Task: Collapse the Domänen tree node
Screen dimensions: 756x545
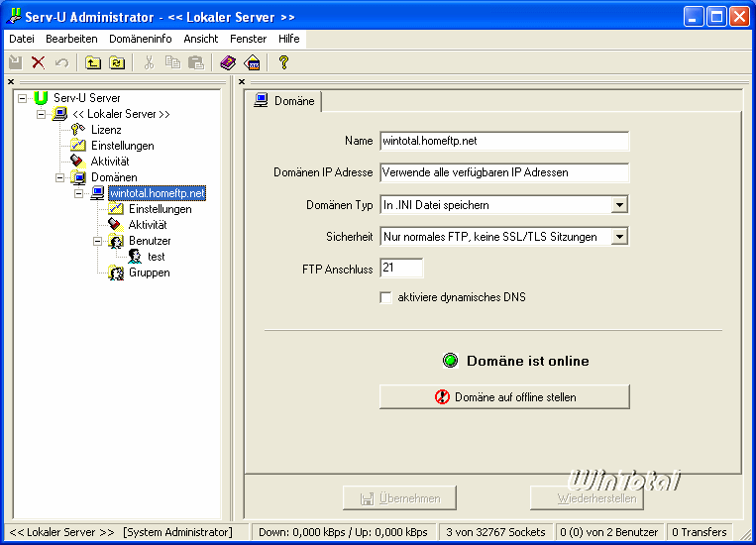Action: click(59, 177)
